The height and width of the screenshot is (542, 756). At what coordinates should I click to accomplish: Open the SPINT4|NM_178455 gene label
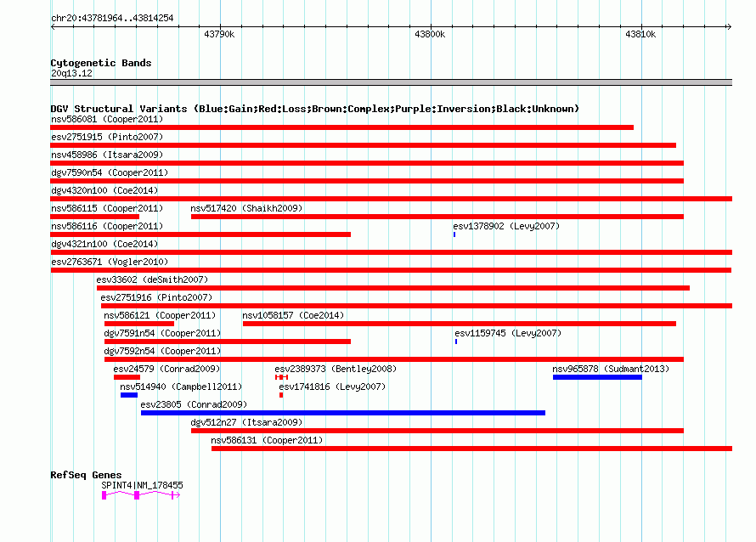(x=142, y=485)
